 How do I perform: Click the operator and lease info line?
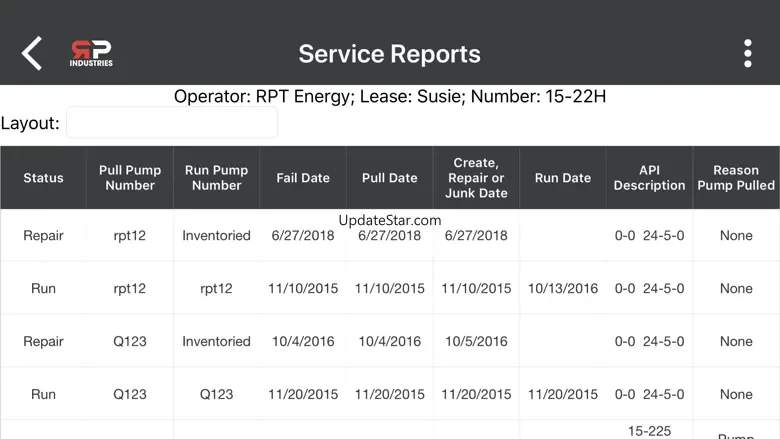coord(390,97)
